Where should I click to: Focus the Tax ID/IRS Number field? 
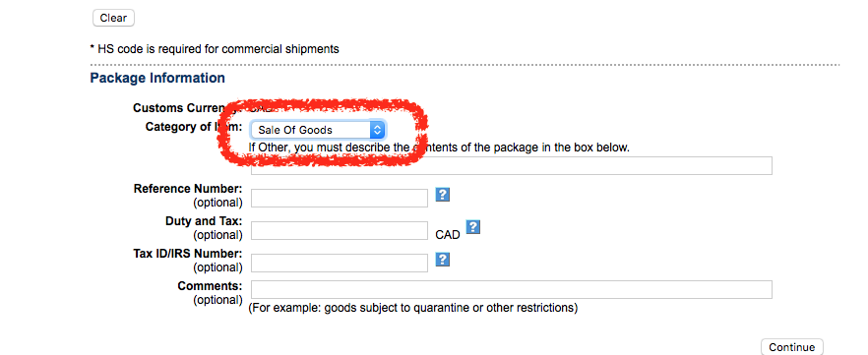pyautogui.click(x=340, y=264)
